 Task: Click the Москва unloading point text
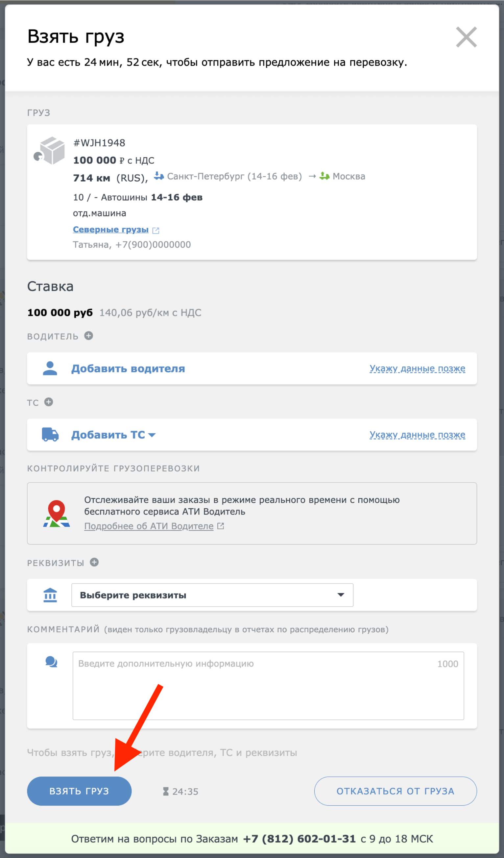click(349, 176)
